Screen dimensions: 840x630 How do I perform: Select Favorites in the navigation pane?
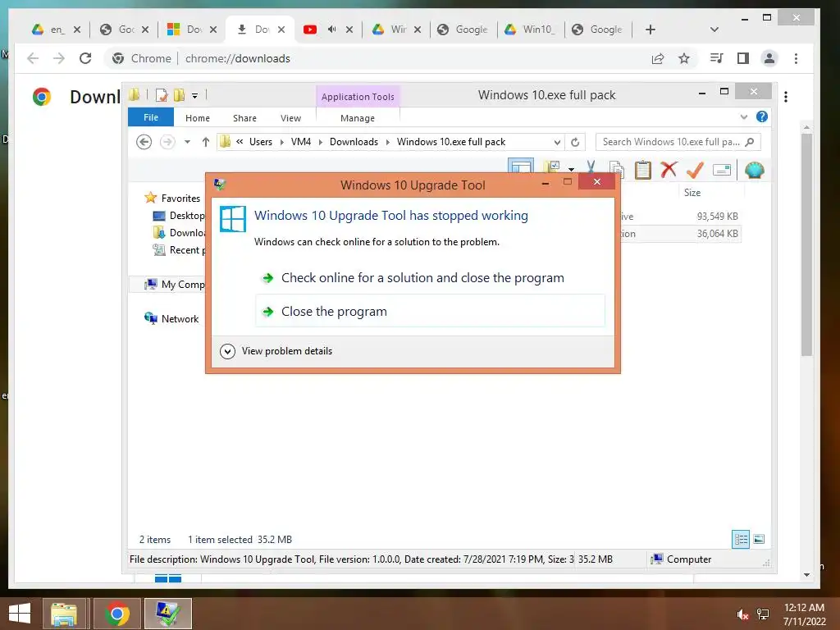click(172, 199)
